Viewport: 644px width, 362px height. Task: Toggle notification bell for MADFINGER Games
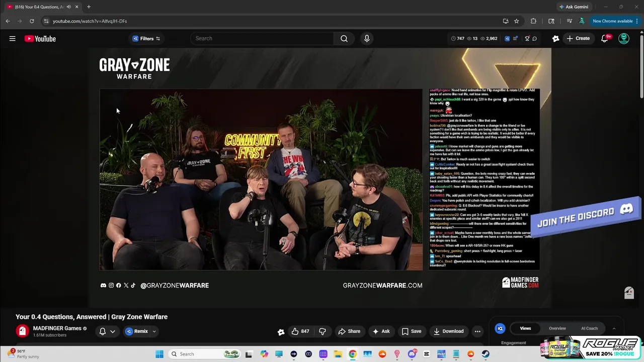103,331
